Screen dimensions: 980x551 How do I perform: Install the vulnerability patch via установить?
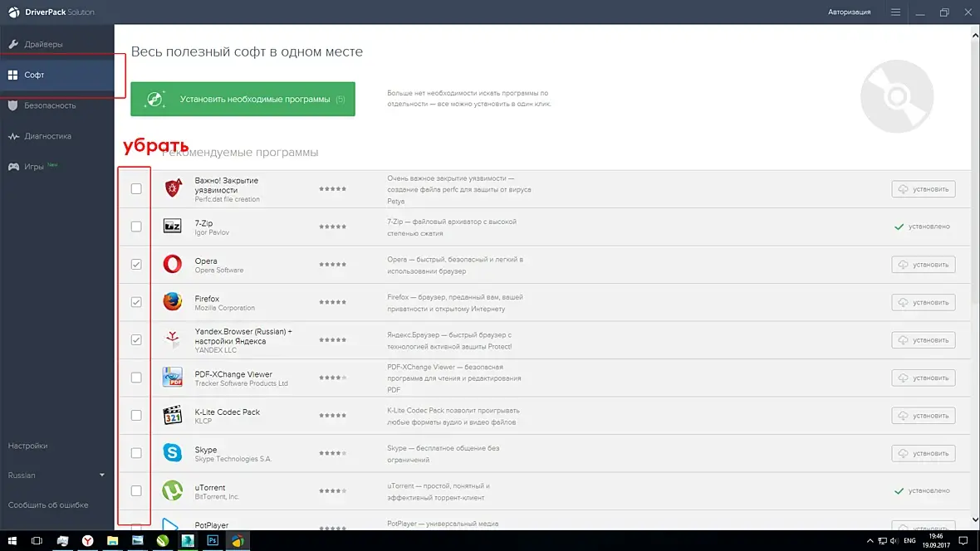tap(924, 188)
